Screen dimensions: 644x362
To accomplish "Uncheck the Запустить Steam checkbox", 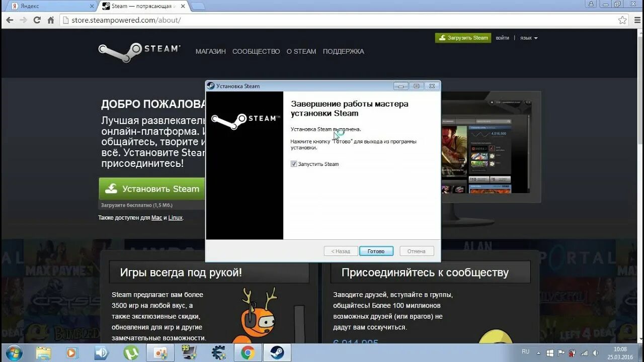I will [x=294, y=164].
